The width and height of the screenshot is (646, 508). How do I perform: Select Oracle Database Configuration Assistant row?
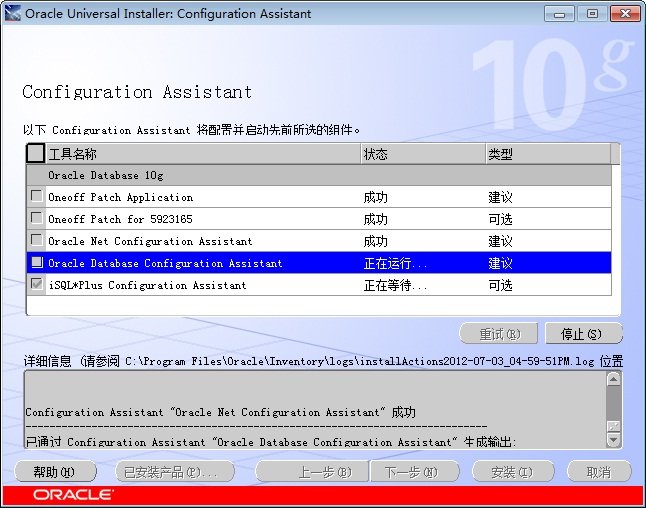[x=319, y=263]
